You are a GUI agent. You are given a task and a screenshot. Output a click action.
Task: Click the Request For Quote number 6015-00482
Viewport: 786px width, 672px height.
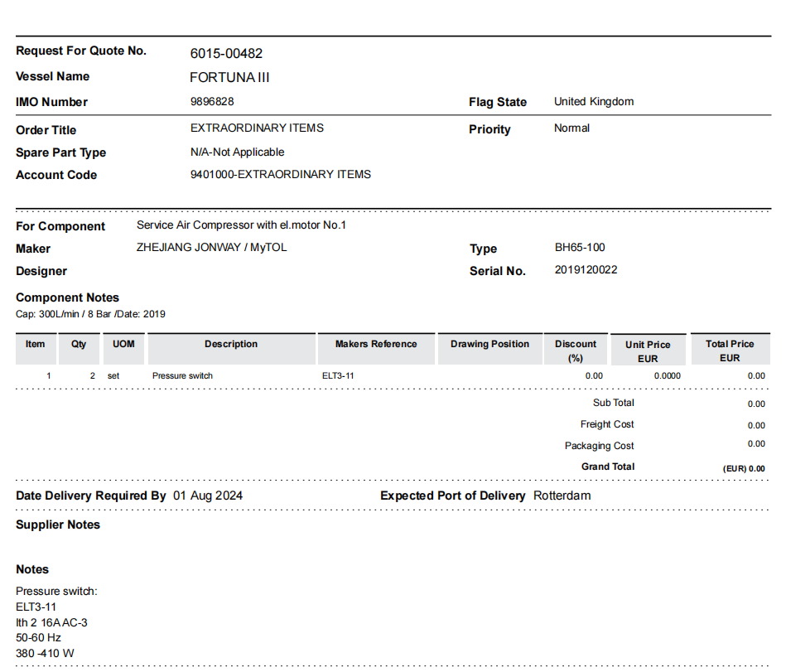coord(226,54)
